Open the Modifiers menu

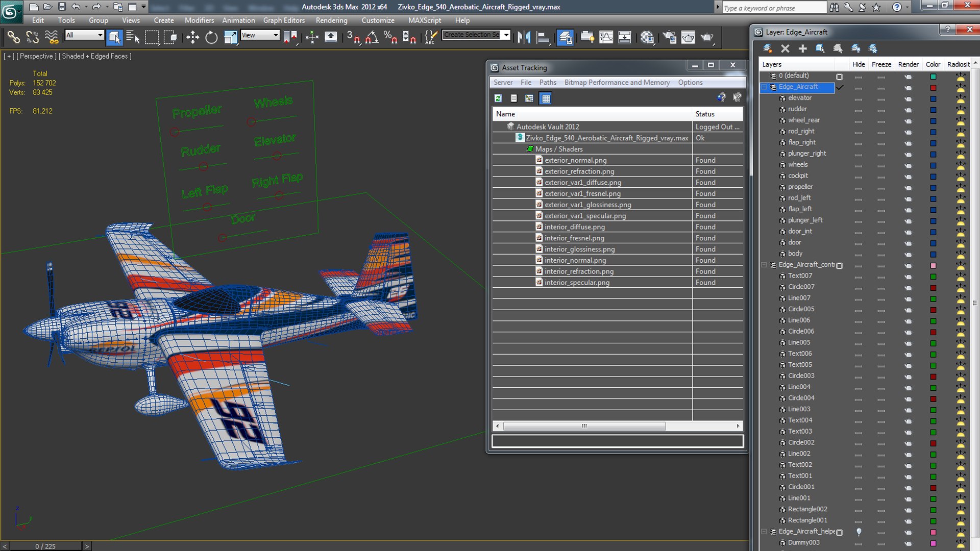(x=199, y=20)
